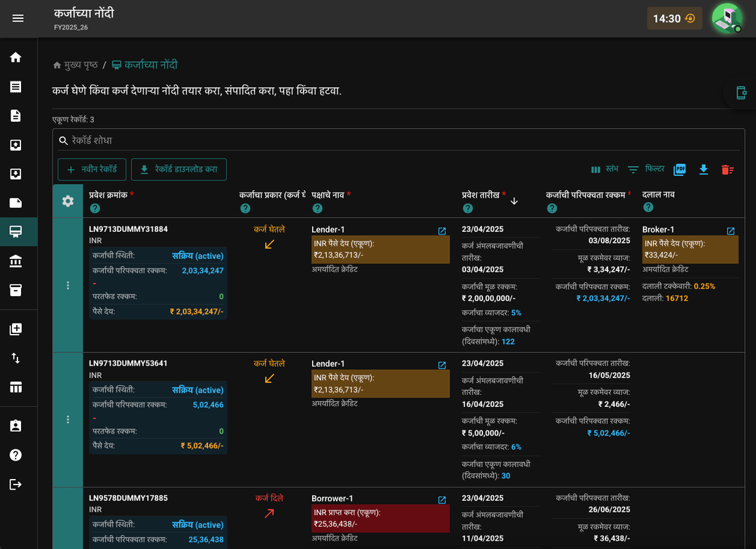Click रेकॉर्ड डाउनलोड करा button

[179, 169]
